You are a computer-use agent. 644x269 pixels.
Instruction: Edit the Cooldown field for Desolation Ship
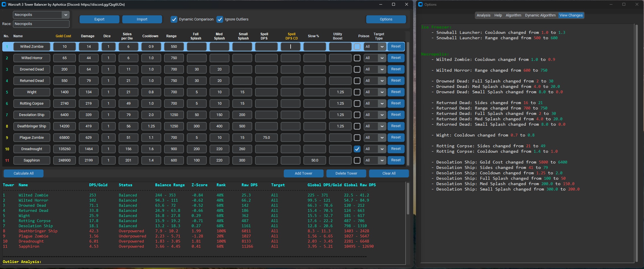pos(151,115)
